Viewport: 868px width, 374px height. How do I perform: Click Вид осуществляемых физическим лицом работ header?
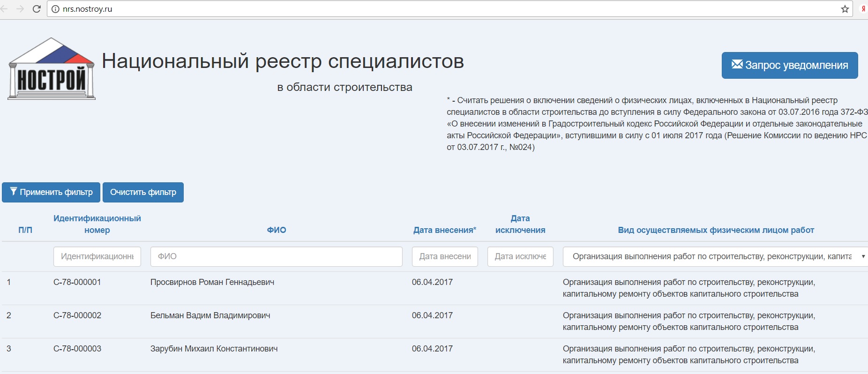[x=716, y=230]
